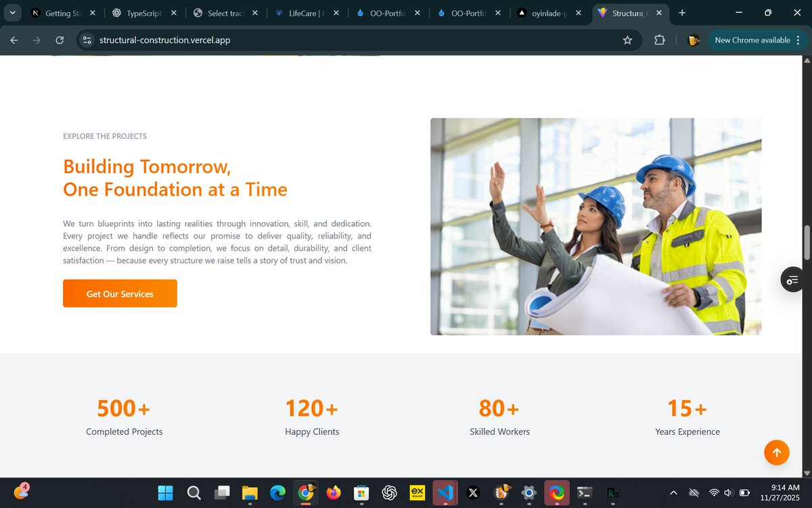The height and width of the screenshot is (508, 812).
Task: Click the page scrollbar thumb
Action: pyautogui.click(x=806, y=242)
